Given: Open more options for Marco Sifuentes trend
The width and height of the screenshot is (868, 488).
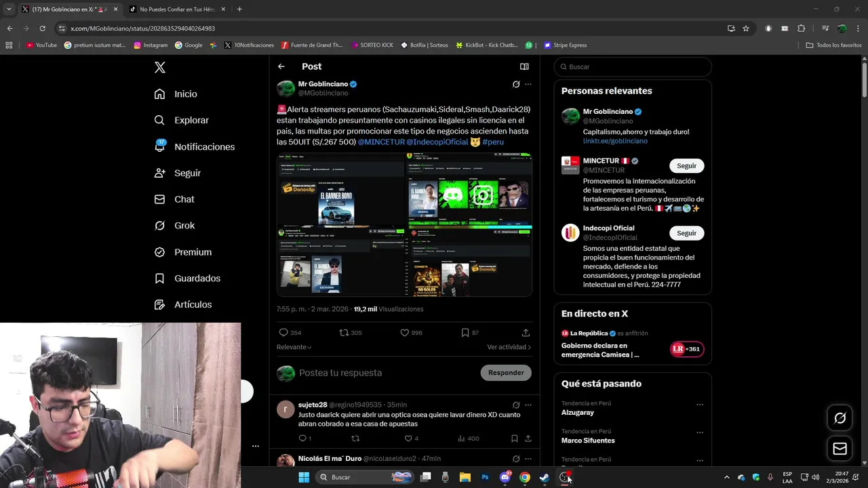Looking at the screenshot, I should point(700,432).
